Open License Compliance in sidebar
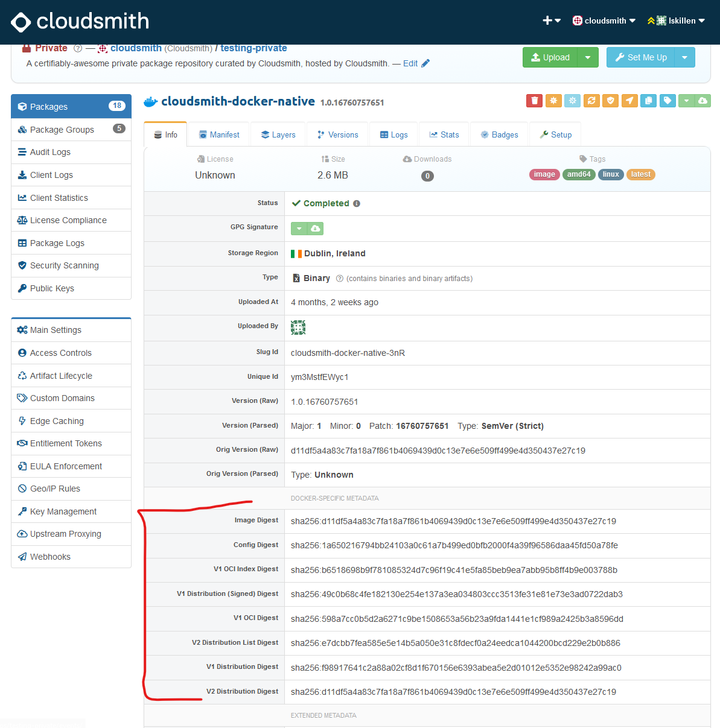This screenshot has width=720, height=728. click(x=71, y=220)
